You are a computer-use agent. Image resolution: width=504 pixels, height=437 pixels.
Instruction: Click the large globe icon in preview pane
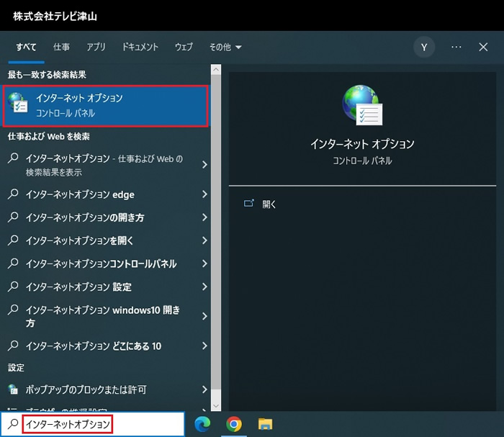pos(362,105)
